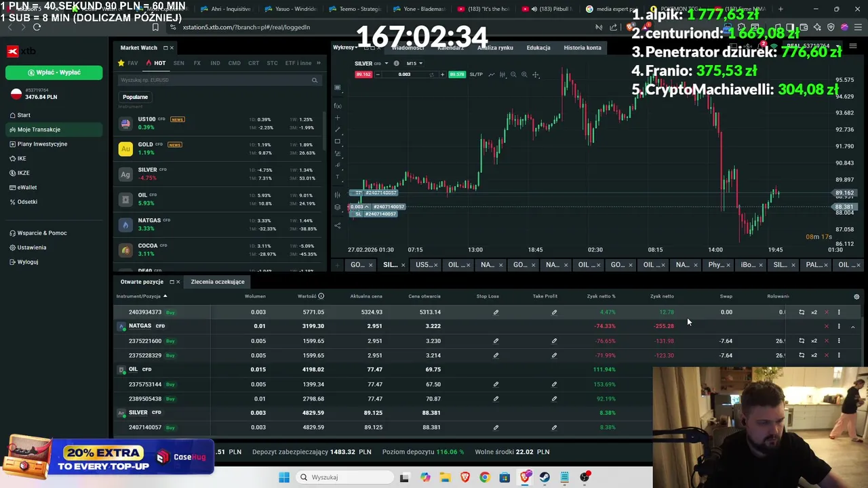Toggle SL/TP on the chart order bar
This screenshot has height=488, width=868.
[x=476, y=75]
